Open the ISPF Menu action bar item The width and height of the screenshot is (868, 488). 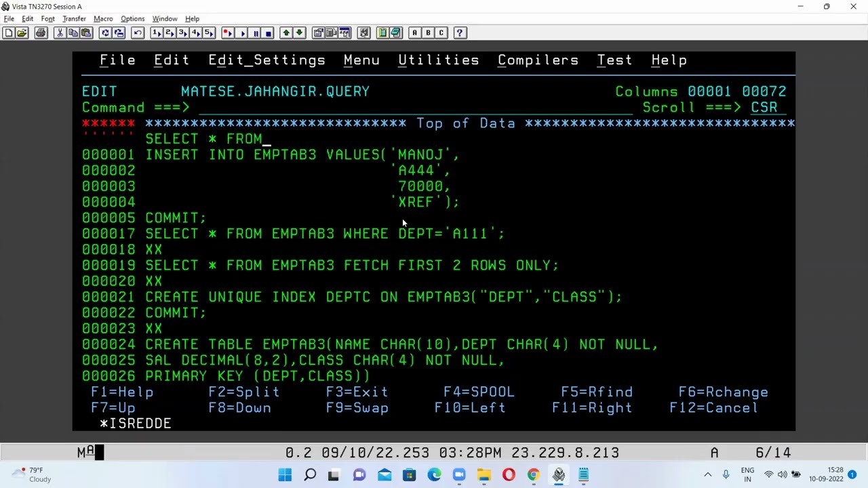[361, 60]
